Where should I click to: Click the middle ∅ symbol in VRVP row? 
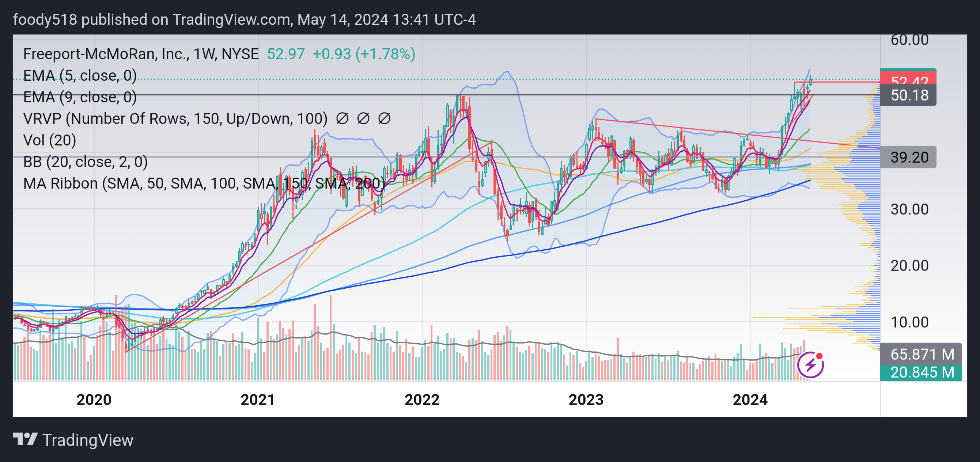tap(363, 119)
